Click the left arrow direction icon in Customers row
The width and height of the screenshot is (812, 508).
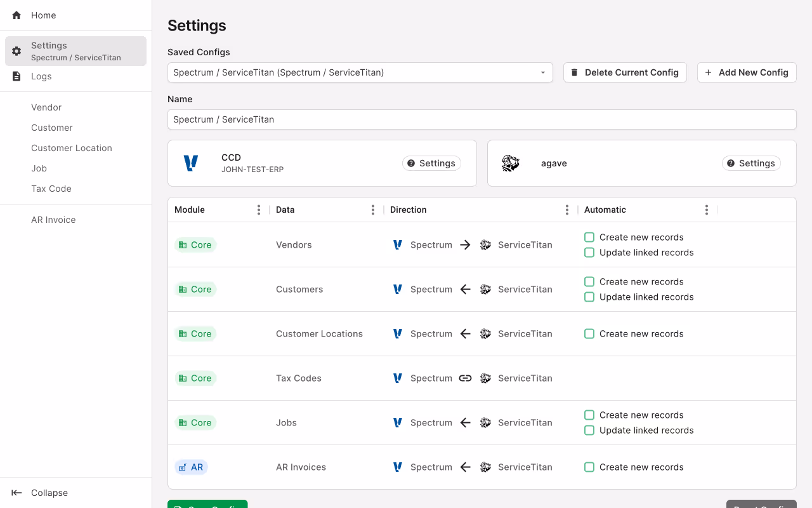pyautogui.click(x=465, y=290)
